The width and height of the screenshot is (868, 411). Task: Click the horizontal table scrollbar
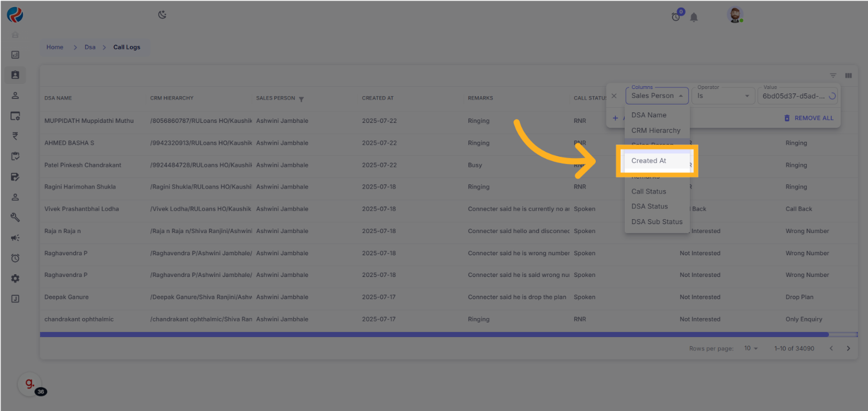[x=434, y=335]
